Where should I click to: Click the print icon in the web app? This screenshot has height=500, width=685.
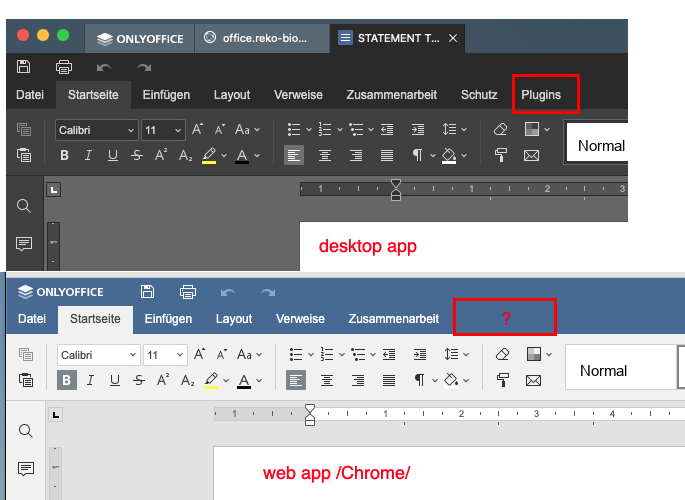pyautogui.click(x=187, y=292)
